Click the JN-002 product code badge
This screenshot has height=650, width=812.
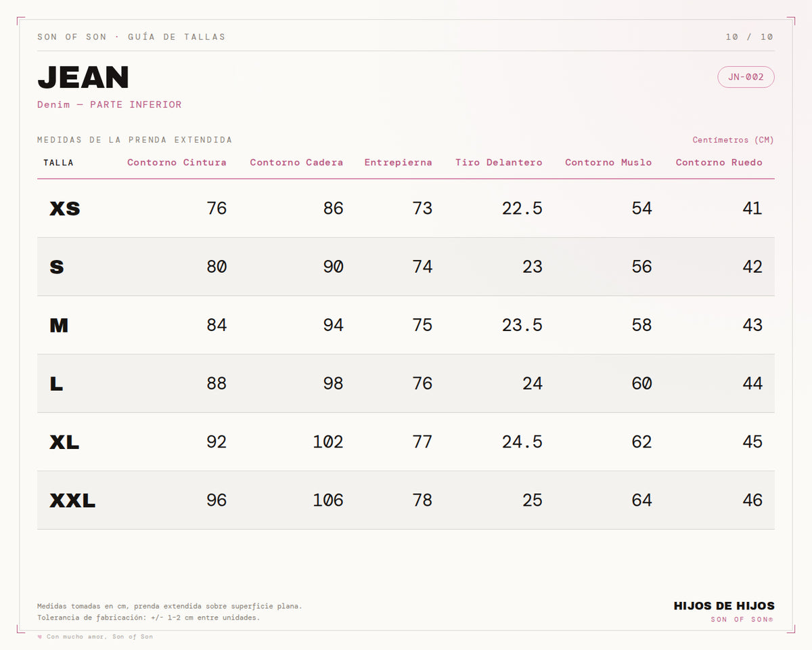746,77
